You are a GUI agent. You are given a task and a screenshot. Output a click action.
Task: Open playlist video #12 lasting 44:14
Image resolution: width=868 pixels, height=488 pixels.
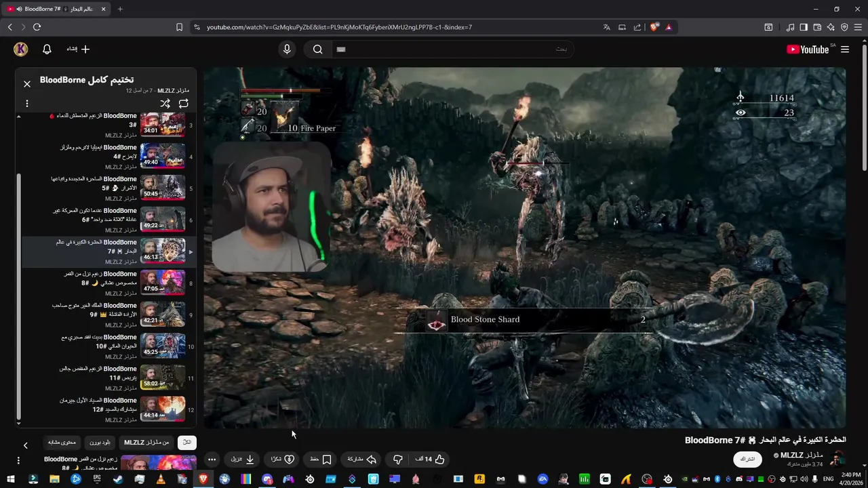163,409
